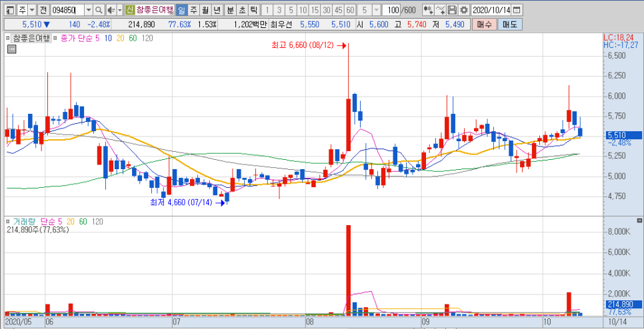Click the volume pane corner collapse icon

pos(639,220)
